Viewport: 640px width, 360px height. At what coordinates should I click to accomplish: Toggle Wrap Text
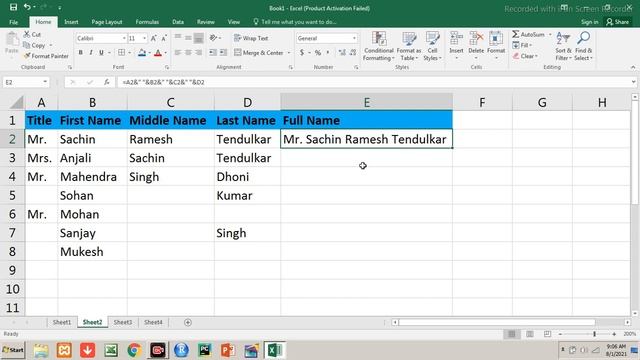pyautogui.click(x=251, y=38)
